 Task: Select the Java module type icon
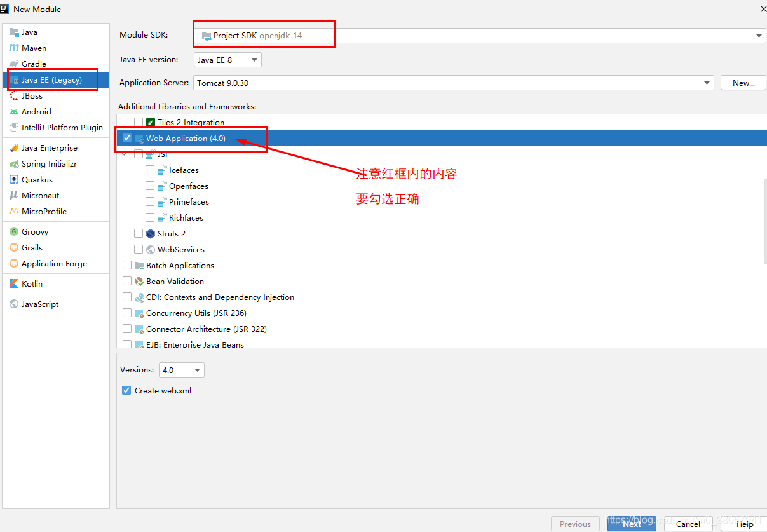tap(14, 32)
